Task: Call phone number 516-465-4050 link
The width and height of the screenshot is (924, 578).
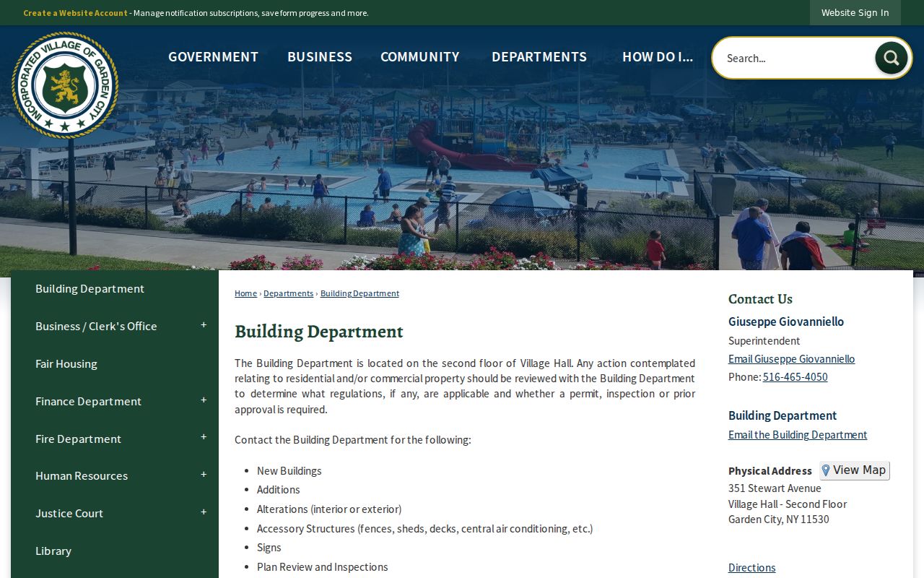Action: [x=795, y=377]
